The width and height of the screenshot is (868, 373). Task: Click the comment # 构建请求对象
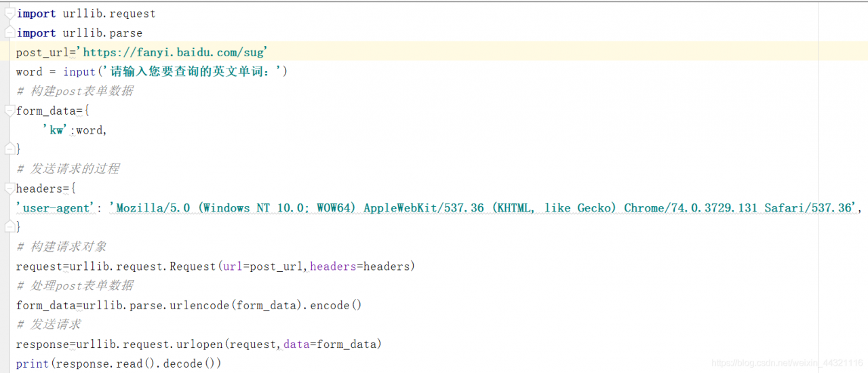click(x=61, y=247)
